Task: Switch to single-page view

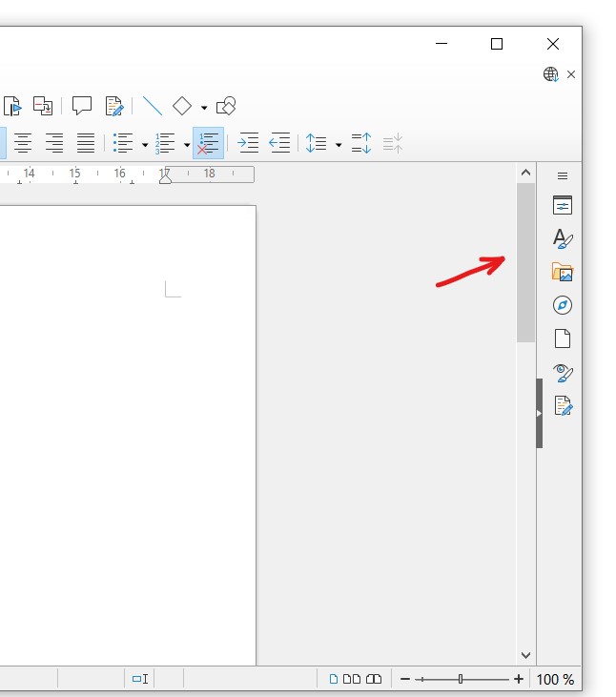Action: coord(334,679)
